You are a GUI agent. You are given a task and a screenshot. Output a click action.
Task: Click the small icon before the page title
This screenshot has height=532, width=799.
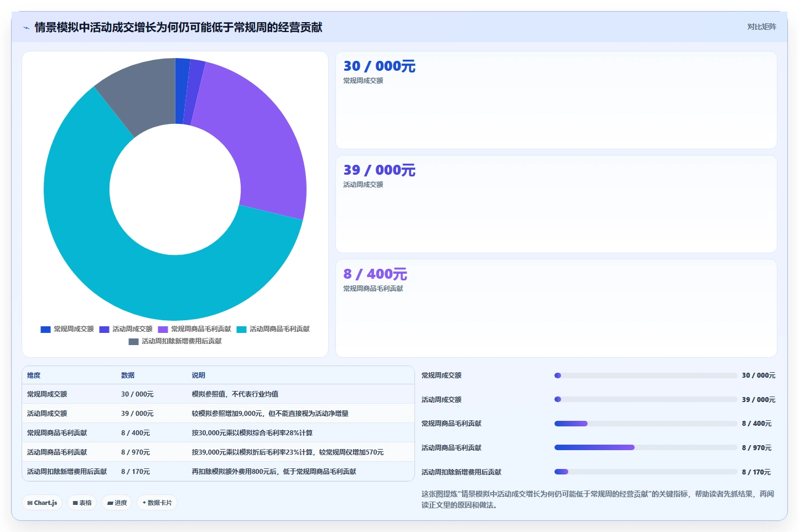point(26,28)
